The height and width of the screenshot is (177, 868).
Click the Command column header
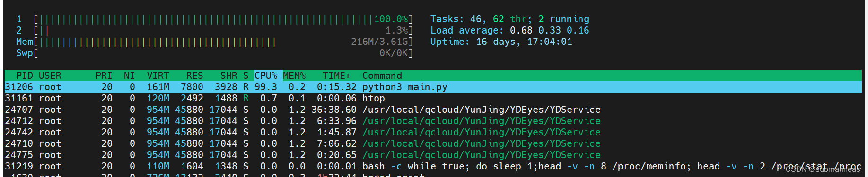click(x=382, y=76)
